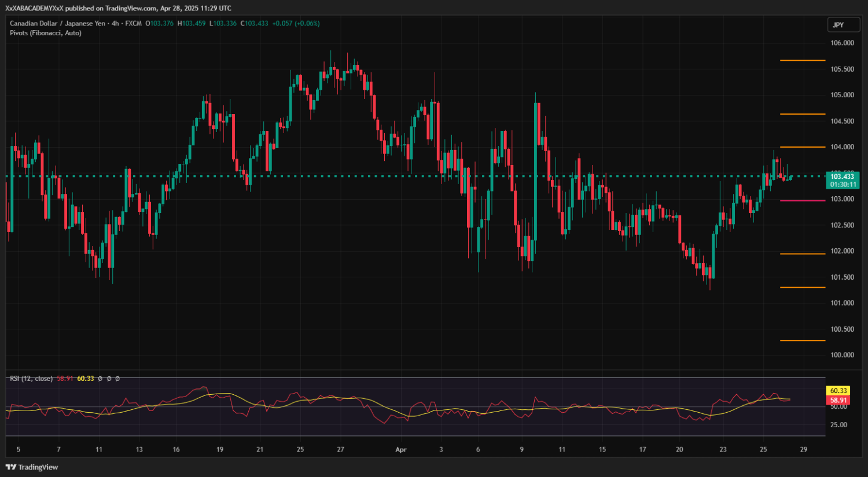
Task: Click the topmost orange pivot resistance line
Action: click(x=802, y=60)
